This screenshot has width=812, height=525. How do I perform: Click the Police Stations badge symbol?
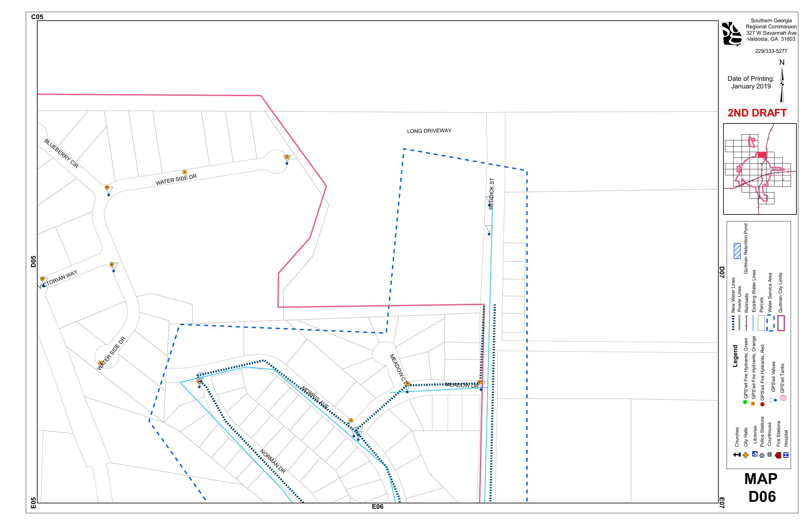(762, 455)
